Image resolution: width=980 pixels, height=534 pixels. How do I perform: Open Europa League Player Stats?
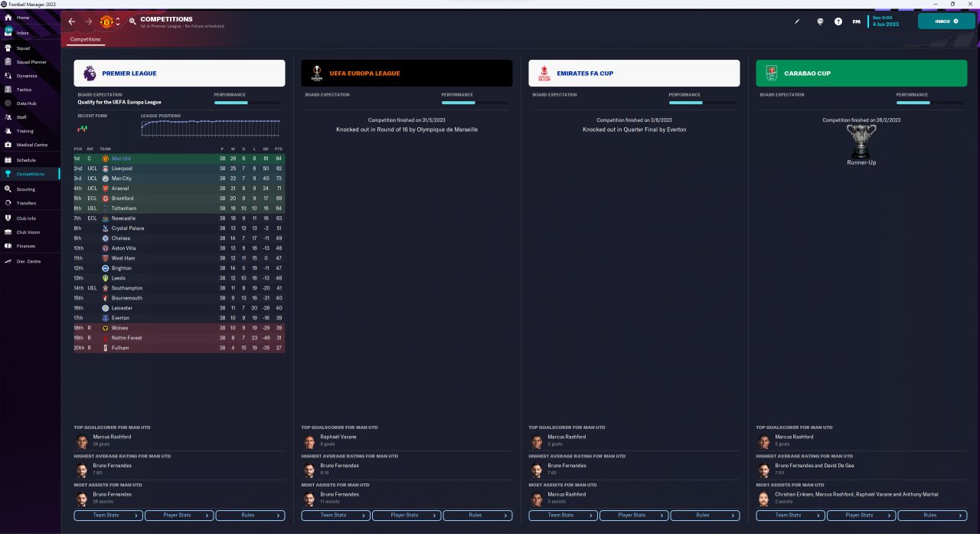pos(407,515)
